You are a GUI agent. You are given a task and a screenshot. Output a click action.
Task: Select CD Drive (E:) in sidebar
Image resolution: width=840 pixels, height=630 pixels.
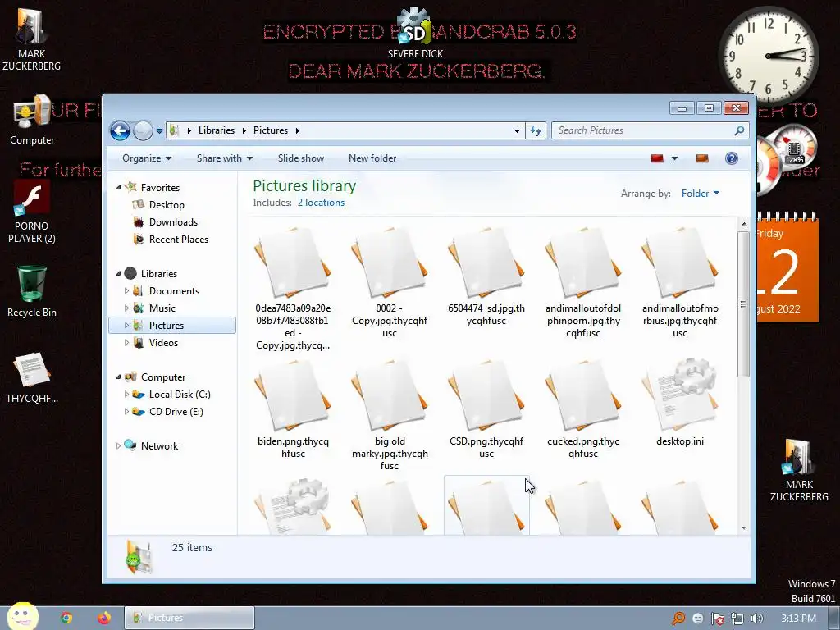[176, 412]
